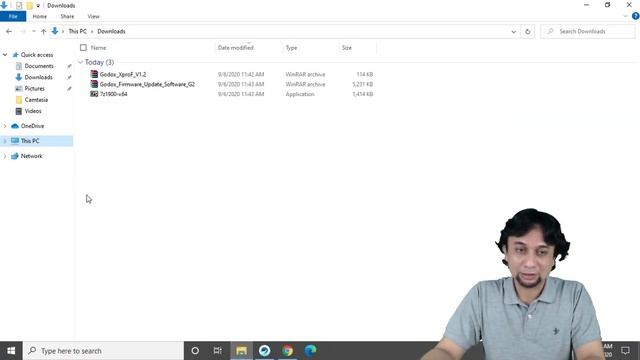Go up one folder level
Image resolution: width=640 pixels, height=360 pixels.
coord(43,31)
